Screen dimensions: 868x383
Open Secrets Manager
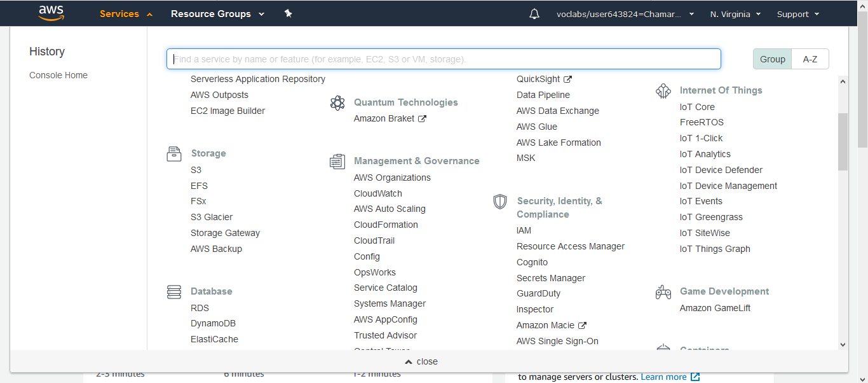[x=551, y=278]
